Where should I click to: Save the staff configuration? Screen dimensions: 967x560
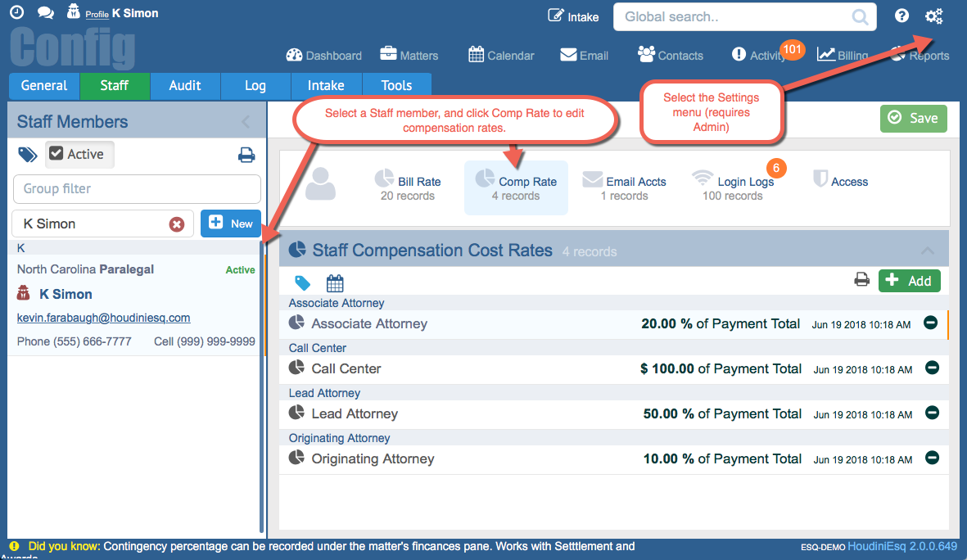pyautogui.click(x=913, y=118)
